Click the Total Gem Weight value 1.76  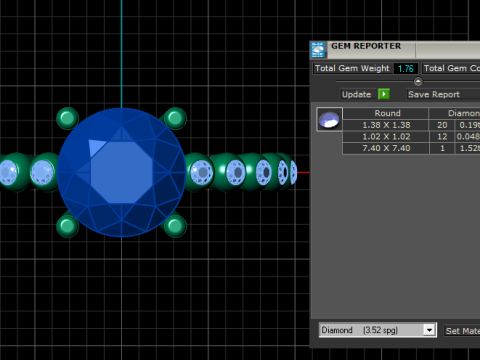tap(406, 69)
